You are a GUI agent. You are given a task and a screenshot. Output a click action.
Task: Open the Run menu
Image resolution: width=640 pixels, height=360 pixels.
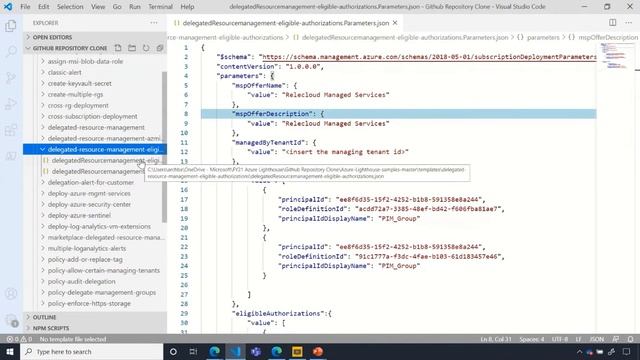(135, 7)
